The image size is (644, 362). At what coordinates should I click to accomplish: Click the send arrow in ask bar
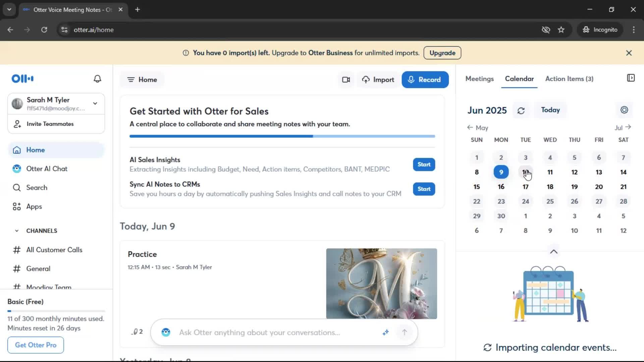coord(405,333)
